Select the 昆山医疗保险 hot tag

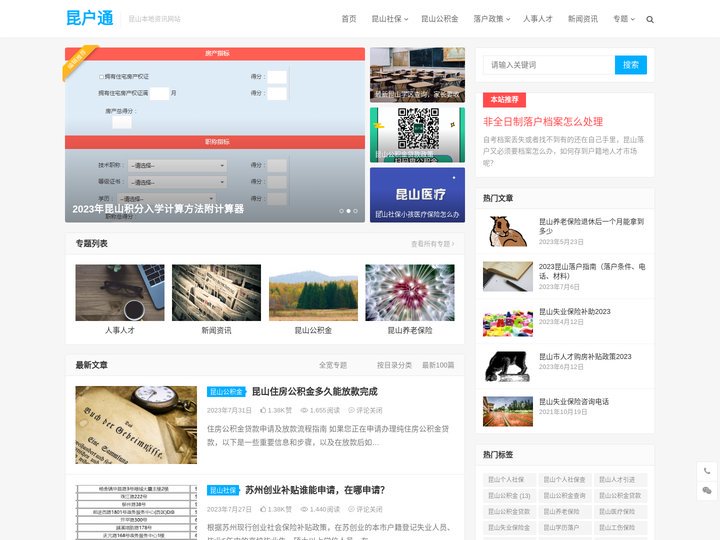[x=620, y=512]
